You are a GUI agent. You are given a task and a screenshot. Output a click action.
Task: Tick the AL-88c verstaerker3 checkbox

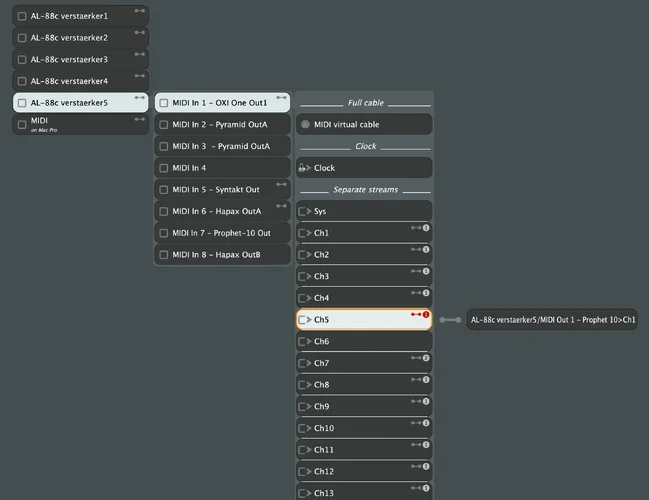(x=22, y=60)
